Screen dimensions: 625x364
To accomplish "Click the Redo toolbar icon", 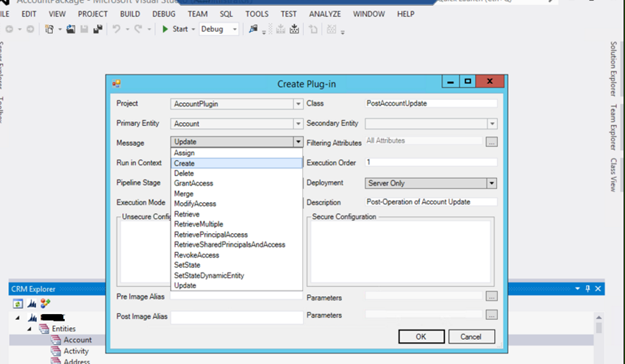I will pyautogui.click(x=138, y=29).
